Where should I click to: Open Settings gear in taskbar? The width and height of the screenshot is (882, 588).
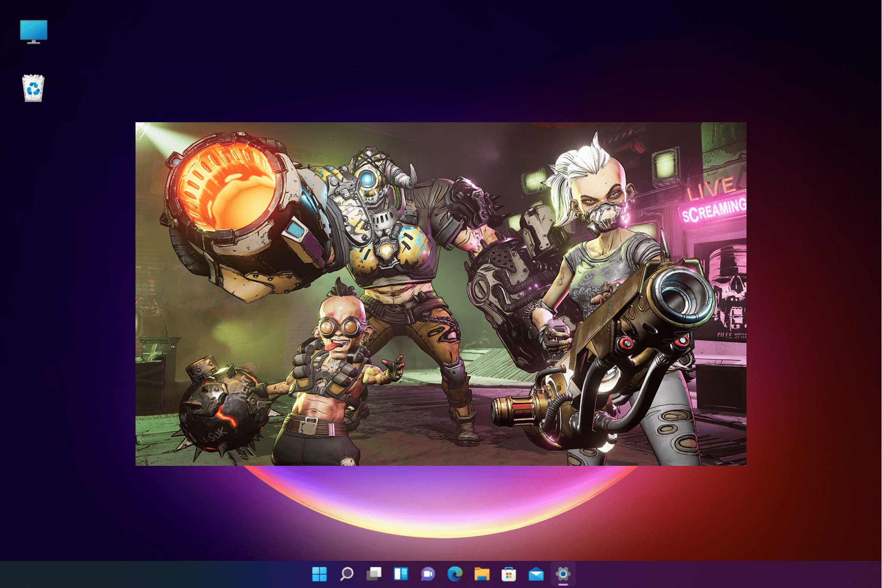(x=563, y=574)
